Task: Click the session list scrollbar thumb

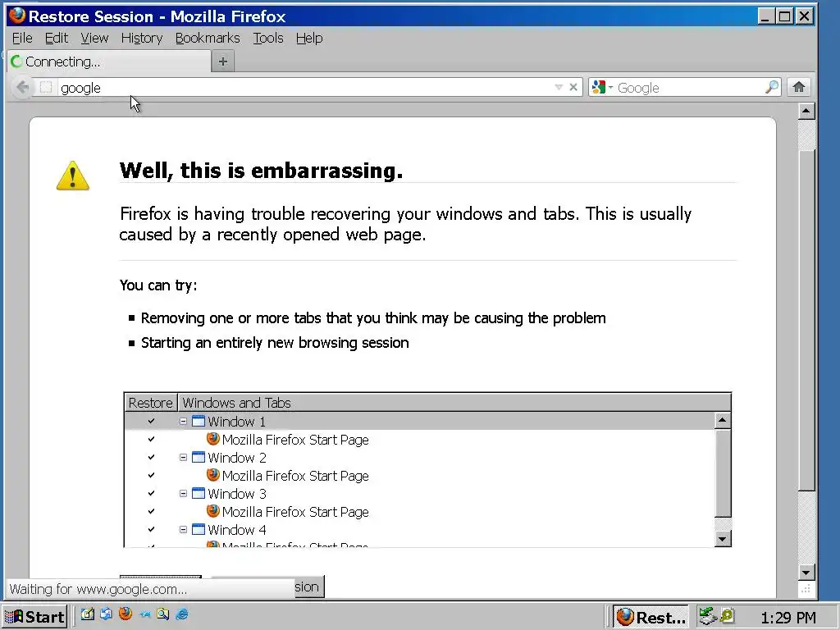Action: (x=723, y=473)
